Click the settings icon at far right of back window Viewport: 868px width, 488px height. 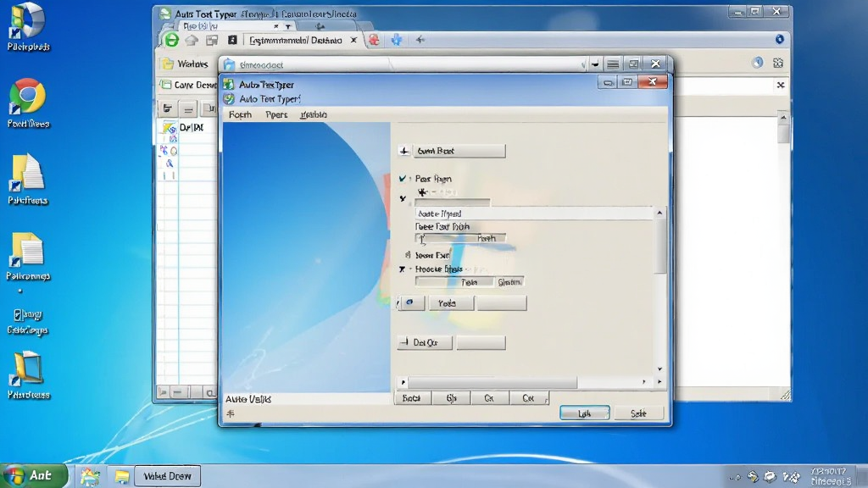(x=778, y=63)
